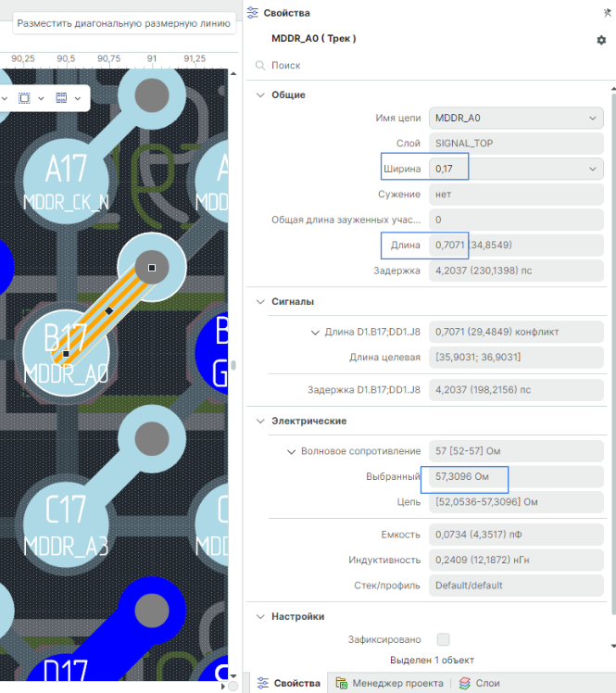Open the properties panel settings gear

(x=601, y=40)
